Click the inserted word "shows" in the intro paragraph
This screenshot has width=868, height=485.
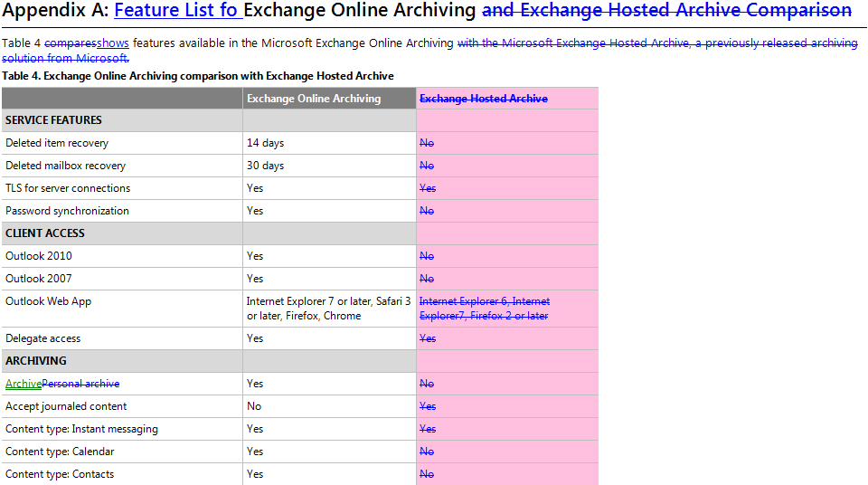[113, 43]
